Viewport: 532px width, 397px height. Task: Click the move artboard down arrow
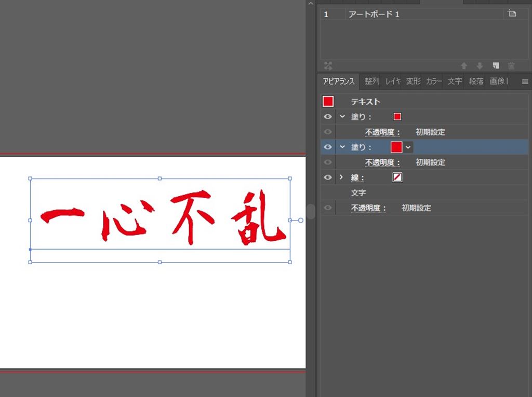(x=480, y=66)
